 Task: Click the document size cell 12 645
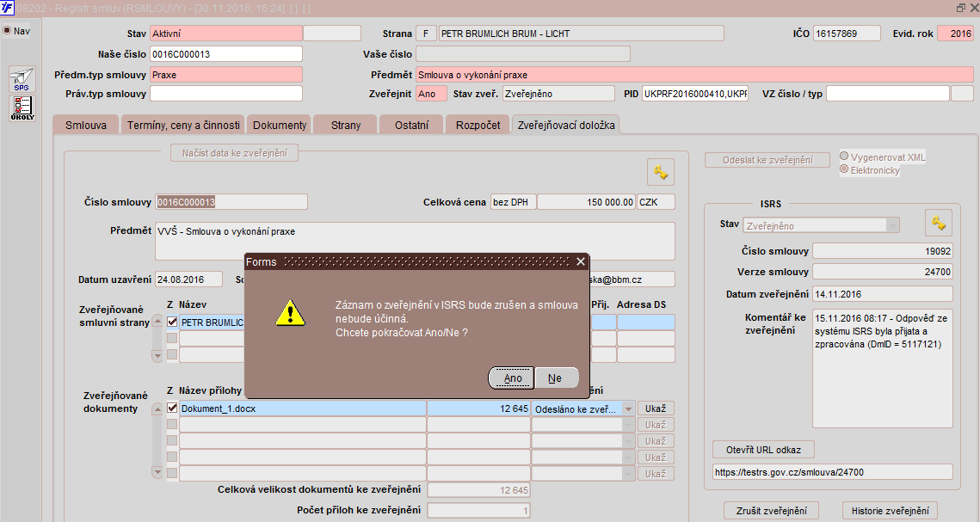pyautogui.click(x=478, y=408)
